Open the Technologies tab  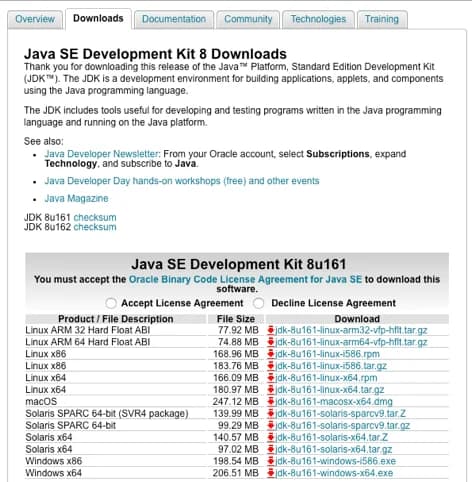[x=318, y=19]
